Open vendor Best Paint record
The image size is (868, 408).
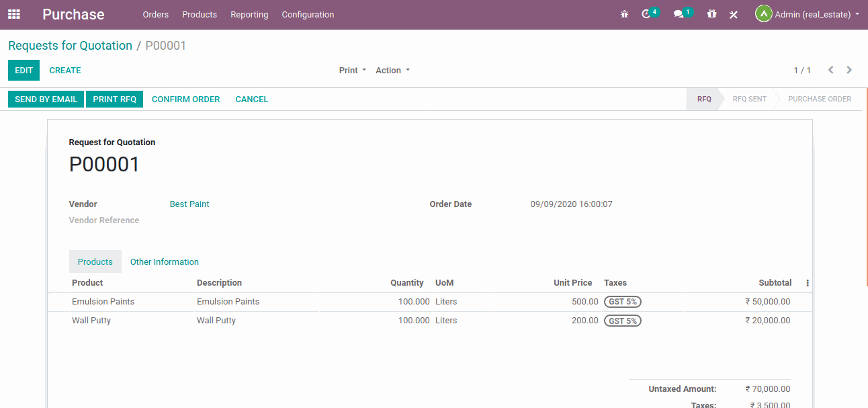pos(189,204)
